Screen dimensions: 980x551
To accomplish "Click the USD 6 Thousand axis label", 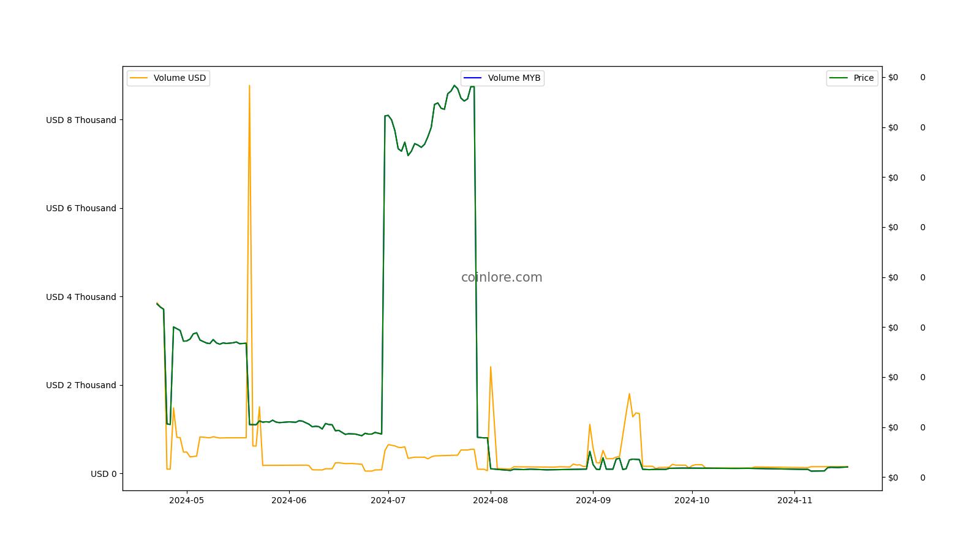I will [81, 208].
